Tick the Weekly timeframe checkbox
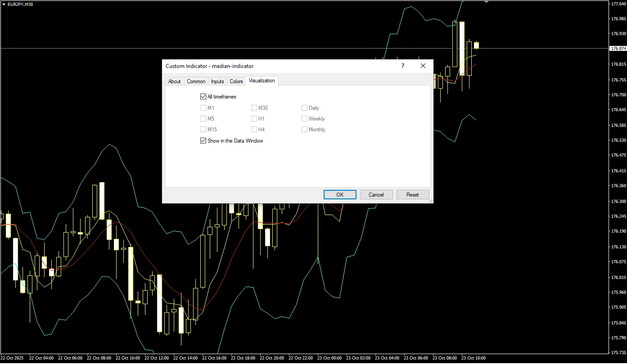This screenshot has width=627, height=364. coord(305,119)
